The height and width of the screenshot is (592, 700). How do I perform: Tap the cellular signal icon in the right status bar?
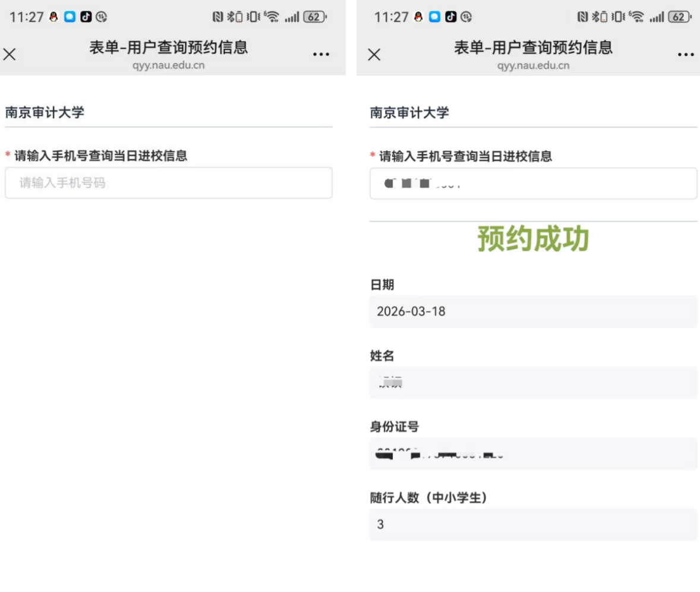point(655,17)
